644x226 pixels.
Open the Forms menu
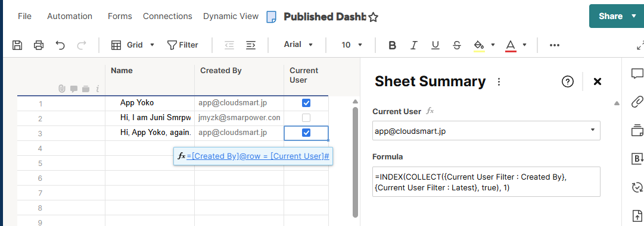click(120, 17)
